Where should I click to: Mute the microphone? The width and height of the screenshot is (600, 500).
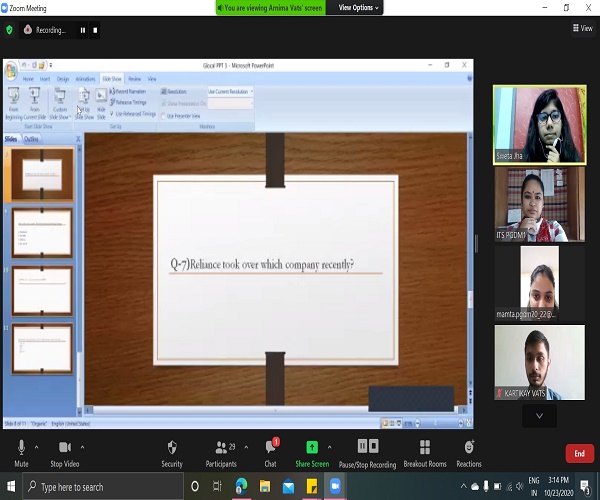(21, 454)
